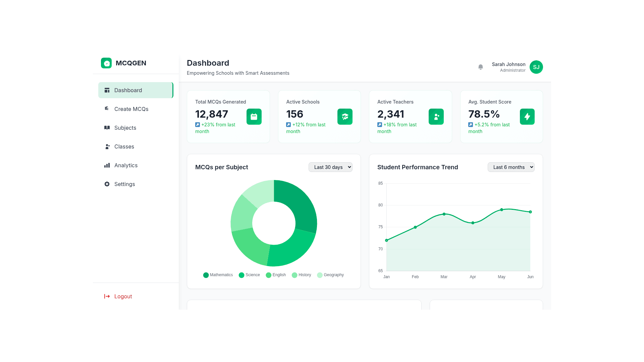Click the green calendar icon on Total MCQs card
This screenshot has width=644, height=362.
pyautogui.click(x=254, y=117)
